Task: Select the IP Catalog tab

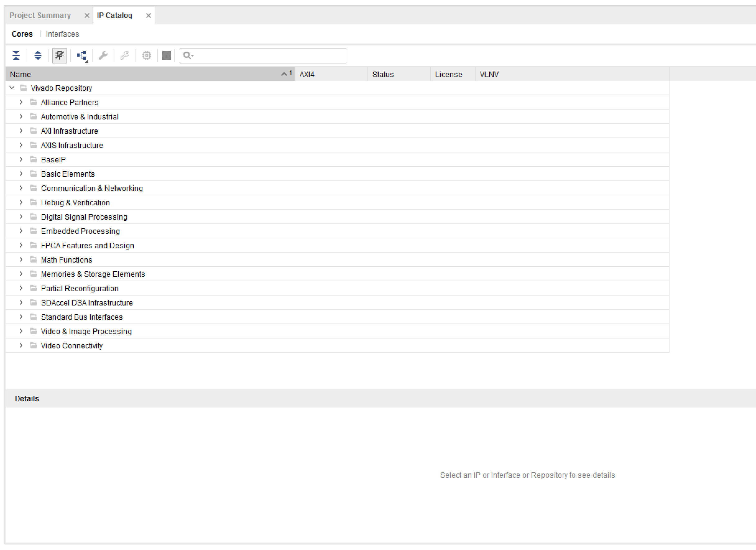Action: 114,15
